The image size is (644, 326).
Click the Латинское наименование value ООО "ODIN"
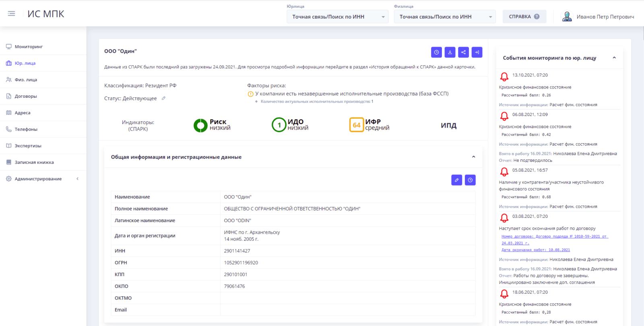[237, 221]
